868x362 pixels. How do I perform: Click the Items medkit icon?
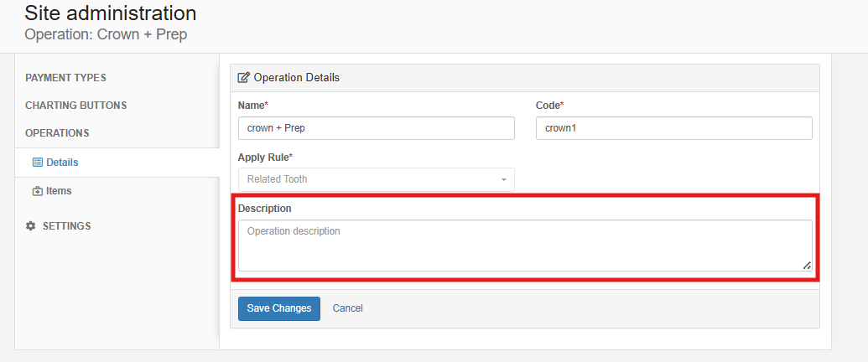38,191
